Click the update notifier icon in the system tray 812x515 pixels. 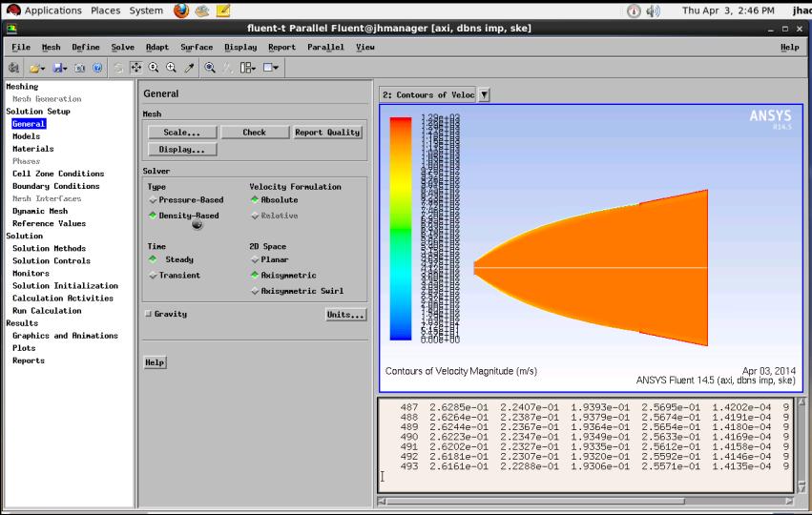click(634, 10)
